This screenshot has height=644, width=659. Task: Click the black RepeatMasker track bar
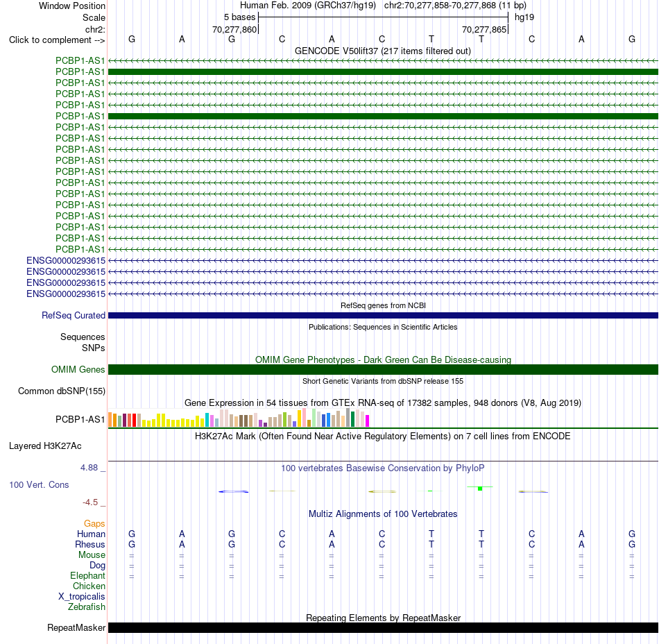pos(383,627)
